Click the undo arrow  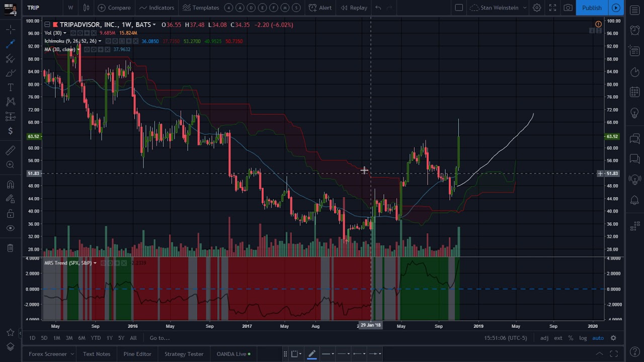378,8
